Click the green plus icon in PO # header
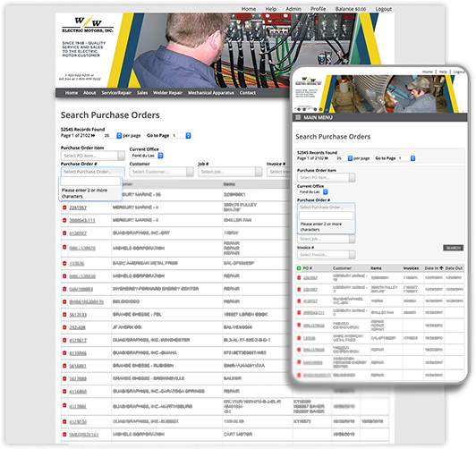476x449 pixels. point(299,268)
